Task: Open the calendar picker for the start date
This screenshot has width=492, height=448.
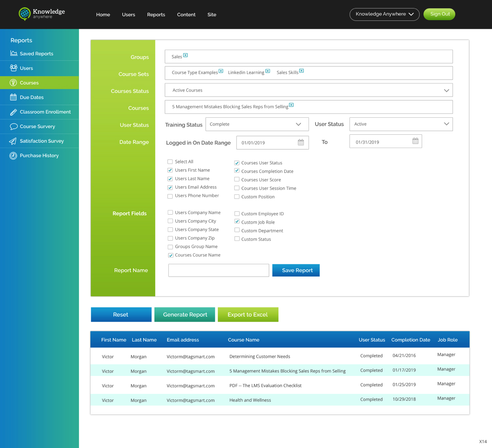Action: tap(301, 142)
